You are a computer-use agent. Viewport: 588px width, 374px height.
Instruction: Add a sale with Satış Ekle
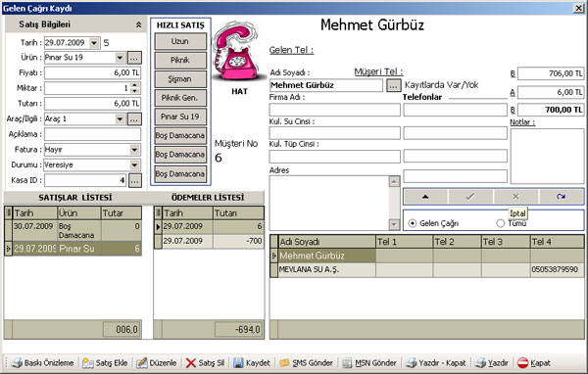point(105,363)
